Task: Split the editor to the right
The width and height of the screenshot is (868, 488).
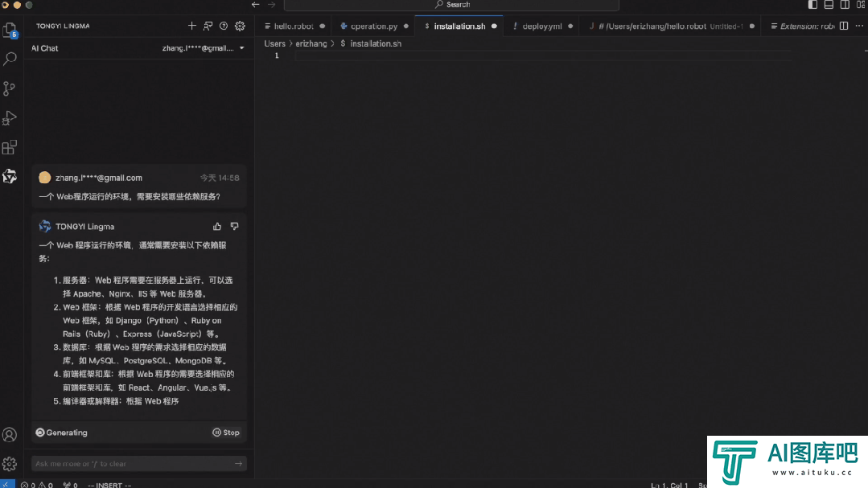Action: point(844,26)
